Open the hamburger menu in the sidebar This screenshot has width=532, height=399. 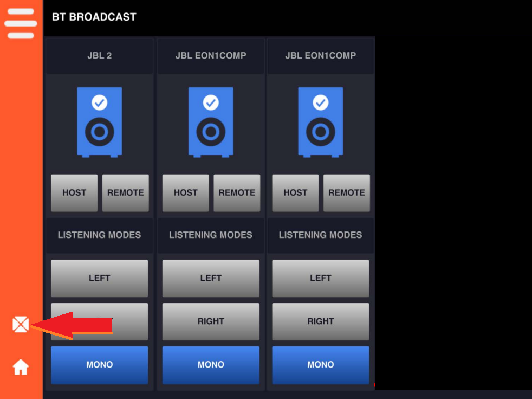pos(21,23)
